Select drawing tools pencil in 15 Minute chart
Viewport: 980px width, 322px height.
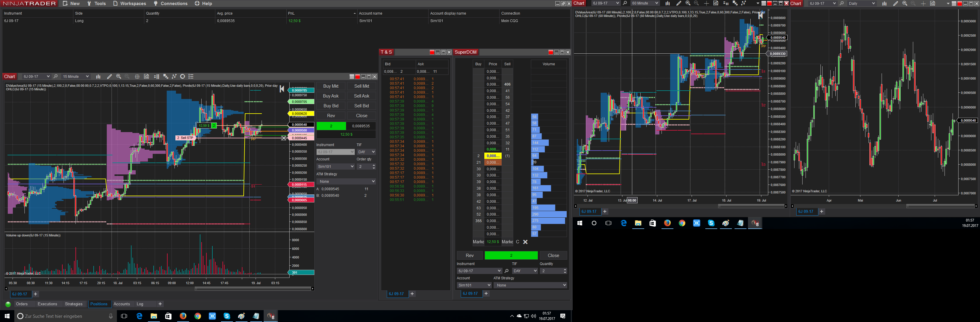pyautogui.click(x=109, y=76)
